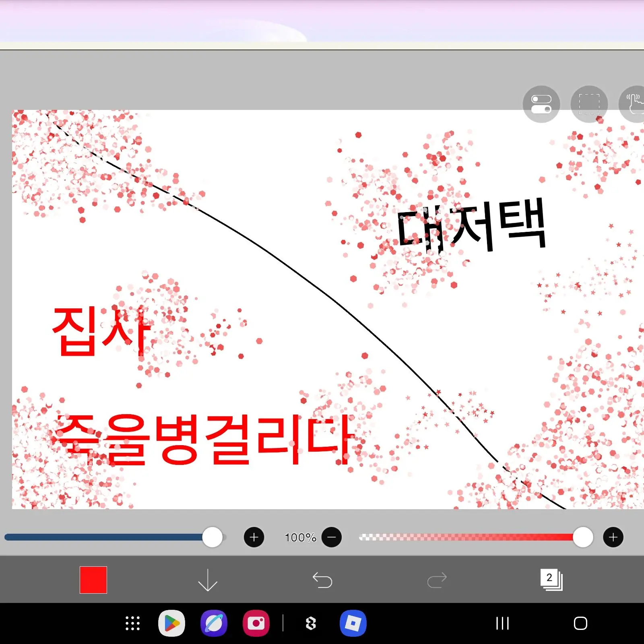Screen dimensions: 644x644
Task: Launch Samsung Internet from the navigation bar
Action: click(x=214, y=623)
